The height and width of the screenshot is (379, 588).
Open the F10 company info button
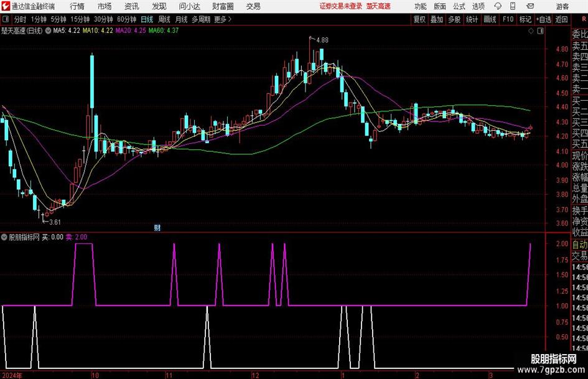click(508, 19)
